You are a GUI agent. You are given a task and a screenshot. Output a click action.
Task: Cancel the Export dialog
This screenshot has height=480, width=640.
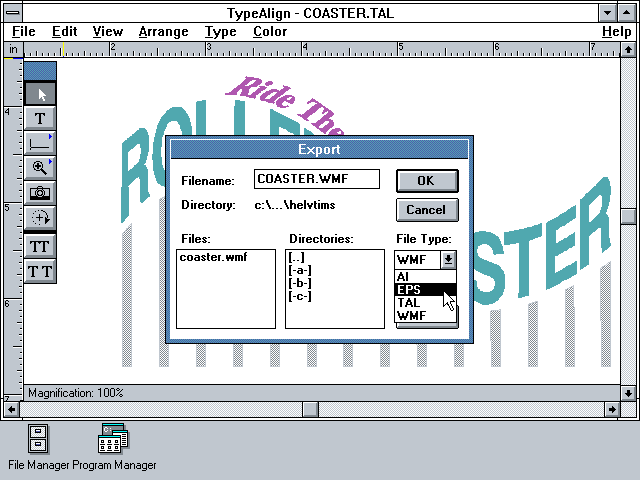click(427, 210)
